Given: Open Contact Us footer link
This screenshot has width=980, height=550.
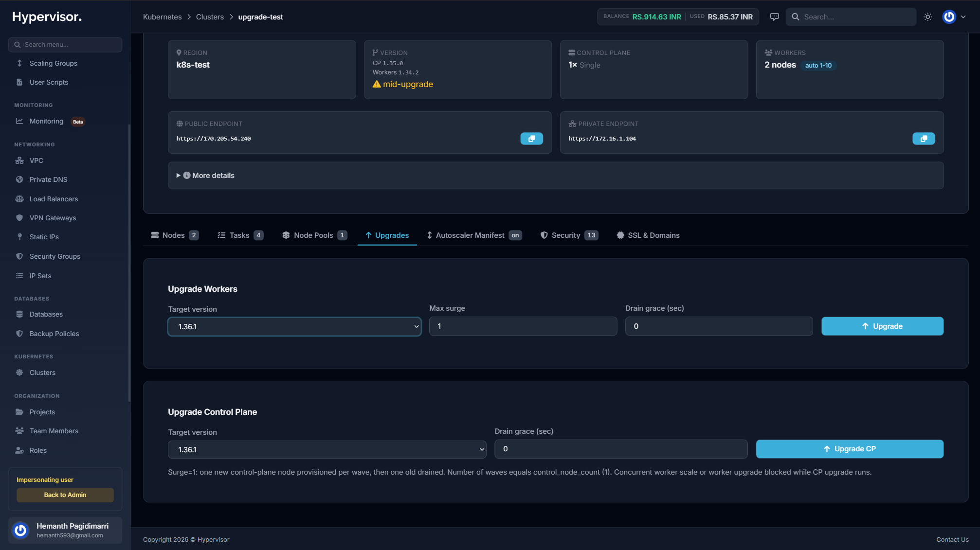Looking at the screenshot, I should tap(952, 540).
